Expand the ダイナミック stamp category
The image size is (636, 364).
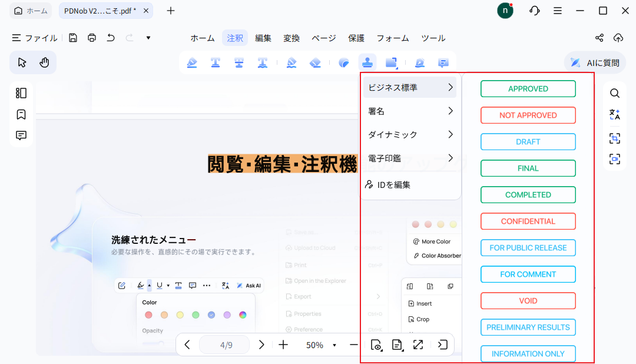click(x=410, y=134)
